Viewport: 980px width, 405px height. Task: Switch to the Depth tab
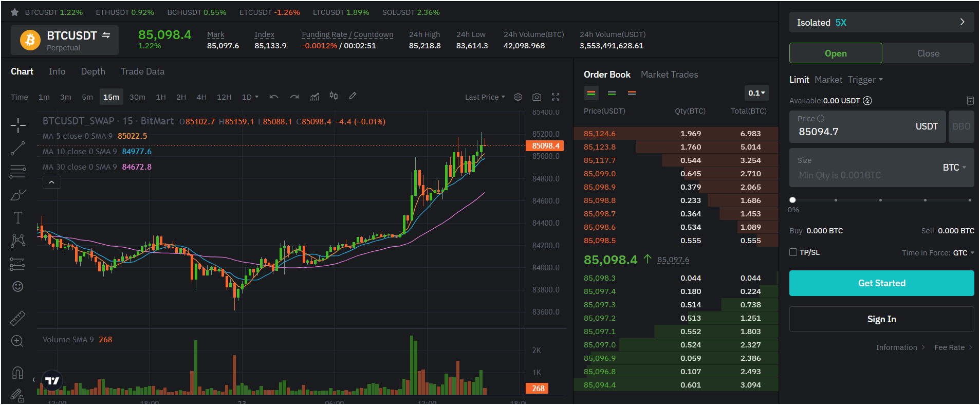[93, 71]
